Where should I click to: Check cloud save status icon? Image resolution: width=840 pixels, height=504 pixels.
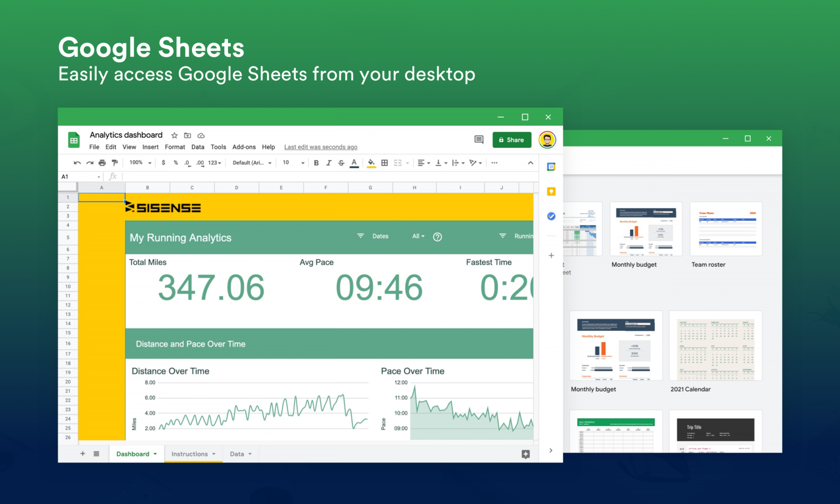pos(201,136)
